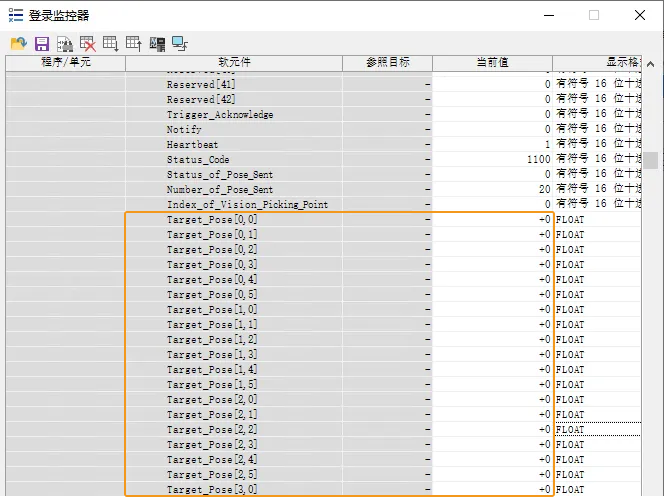The image size is (664, 497).
Task: Select the Reserved[42] row
Action: pos(324,99)
